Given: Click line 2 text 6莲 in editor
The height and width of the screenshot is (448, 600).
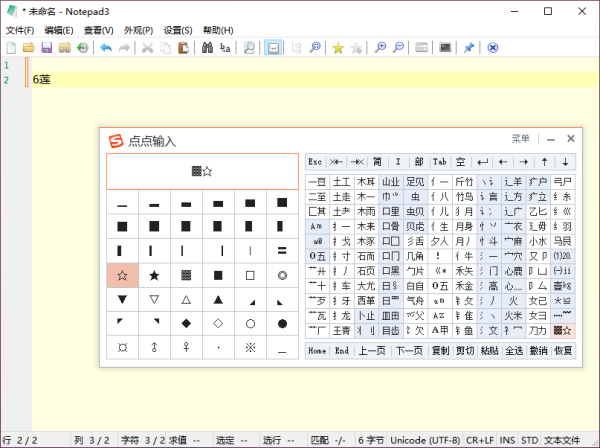Looking at the screenshot, I should 42,80.
